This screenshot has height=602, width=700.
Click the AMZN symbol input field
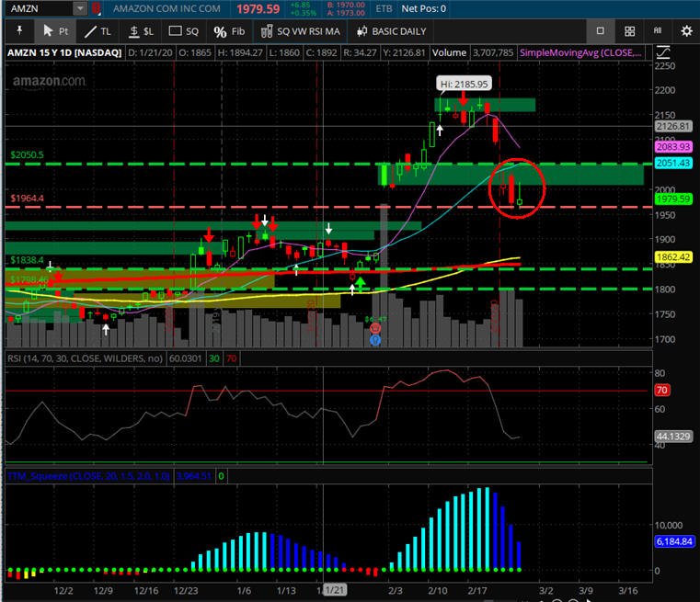coord(40,8)
